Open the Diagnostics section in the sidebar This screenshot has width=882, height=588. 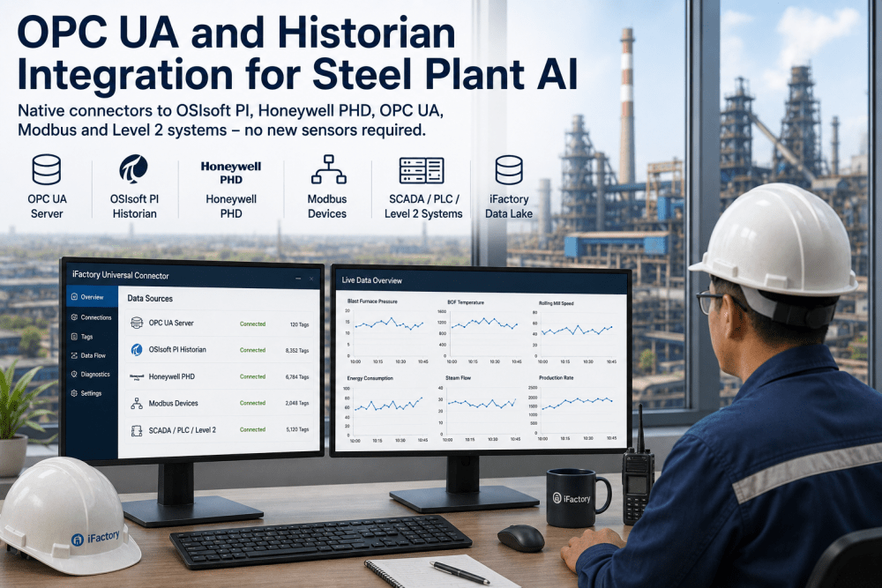[92, 375]
